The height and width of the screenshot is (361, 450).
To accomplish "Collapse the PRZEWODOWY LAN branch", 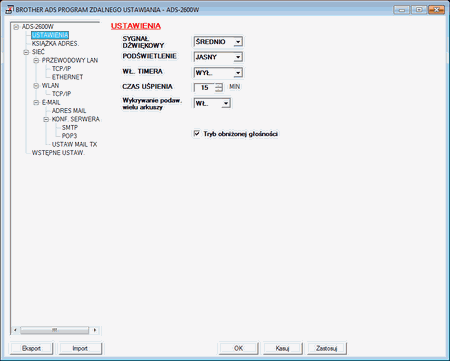I will 36,61.
